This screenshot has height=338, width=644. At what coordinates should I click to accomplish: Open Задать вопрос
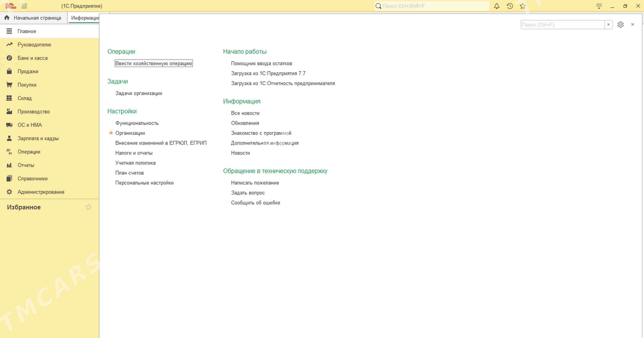[248, 193]
